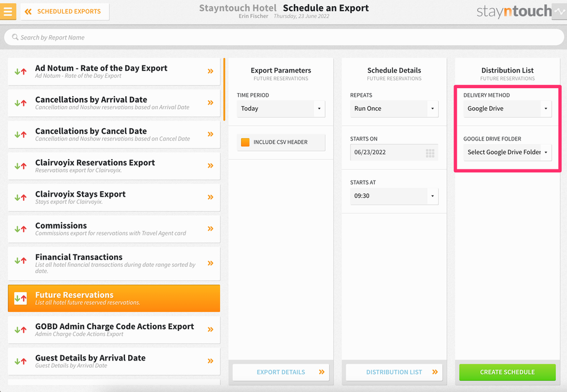The width and height of the screenshot is (567, 392).
Task: Open chevron on GOBD Admin Charge Code row
Action: [x=210, y=329]
